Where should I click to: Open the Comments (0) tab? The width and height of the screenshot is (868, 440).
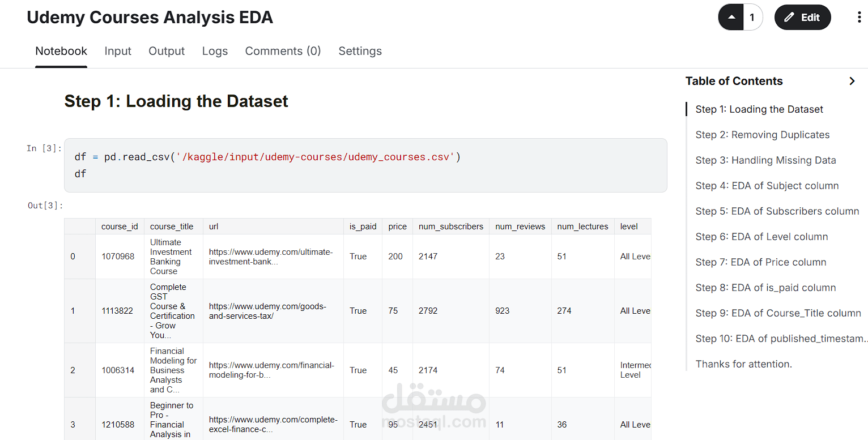coord(283,51)
